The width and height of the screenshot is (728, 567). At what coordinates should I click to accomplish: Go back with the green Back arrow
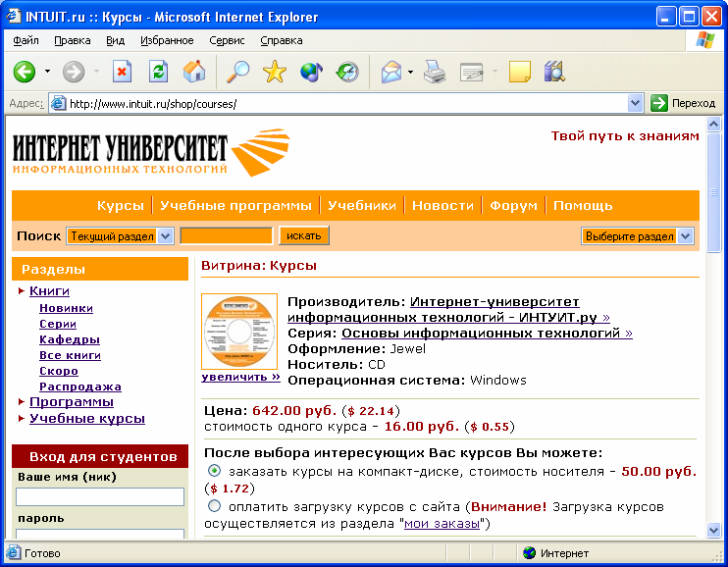click(25, 72)
